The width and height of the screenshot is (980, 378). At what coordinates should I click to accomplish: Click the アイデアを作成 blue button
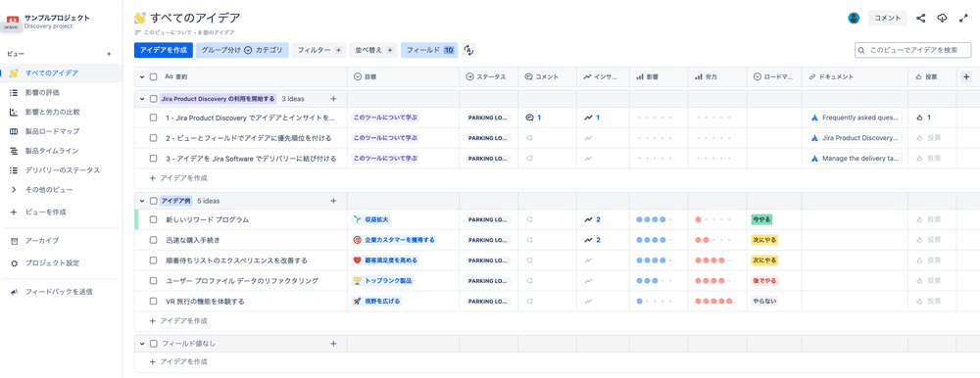pos(163,50)
